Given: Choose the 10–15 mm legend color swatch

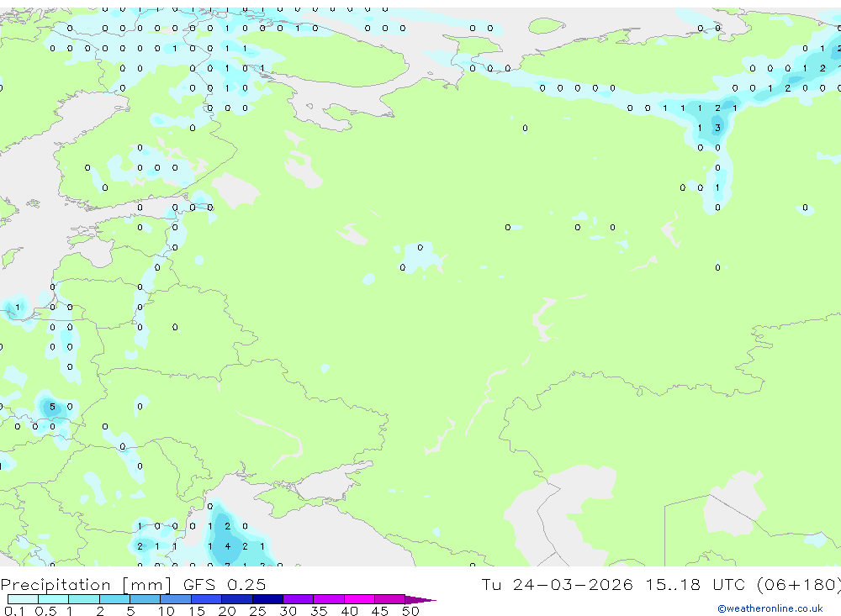Looking at the screenshot, I should [176, 599].
